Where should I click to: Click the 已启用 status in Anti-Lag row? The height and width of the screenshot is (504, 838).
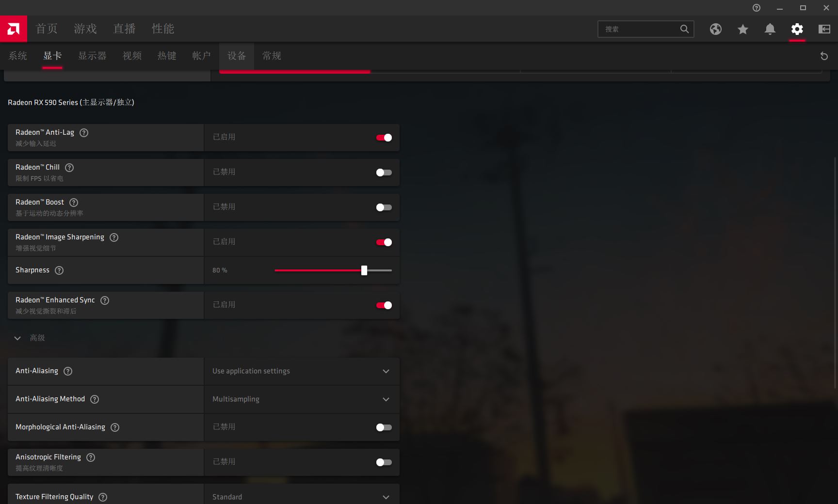click(224, 137)
